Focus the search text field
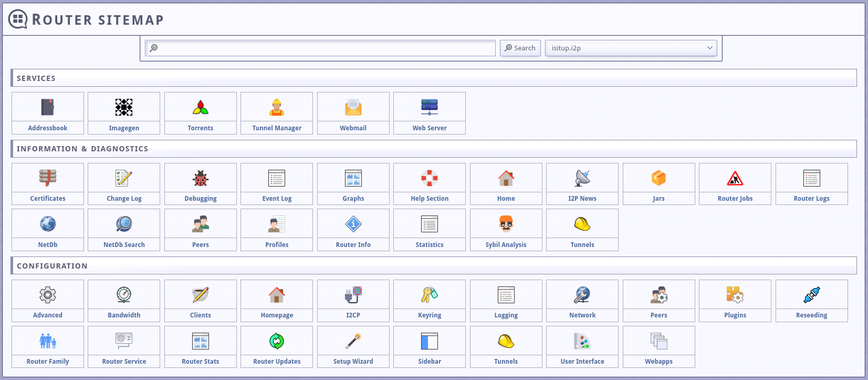This screenshot has width=868, height=380. coord(320,48)
